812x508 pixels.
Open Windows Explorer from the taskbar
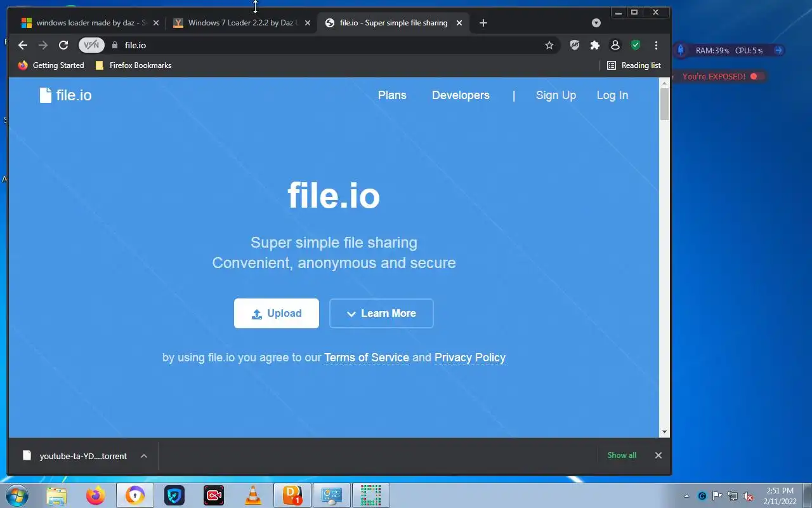56,495
